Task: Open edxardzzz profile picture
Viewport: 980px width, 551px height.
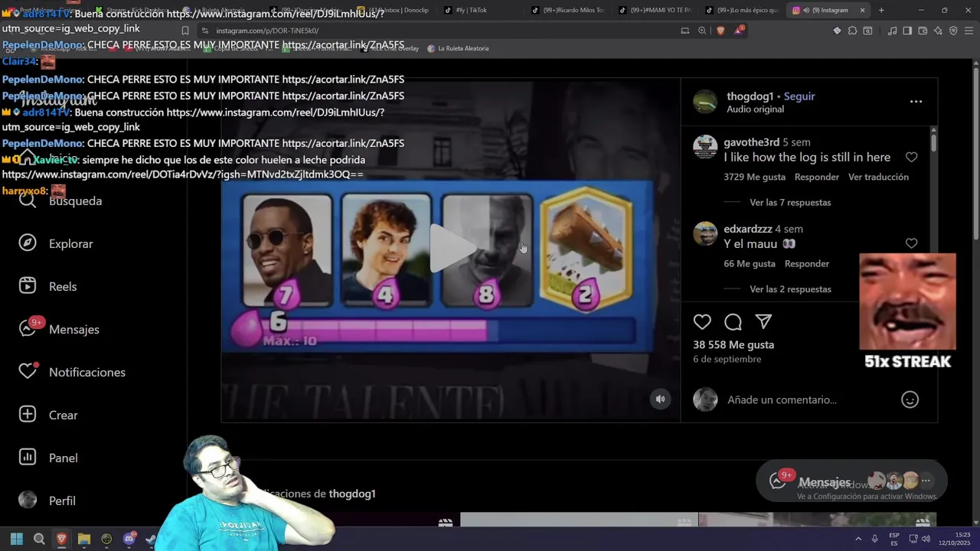Action: (705, 233)
